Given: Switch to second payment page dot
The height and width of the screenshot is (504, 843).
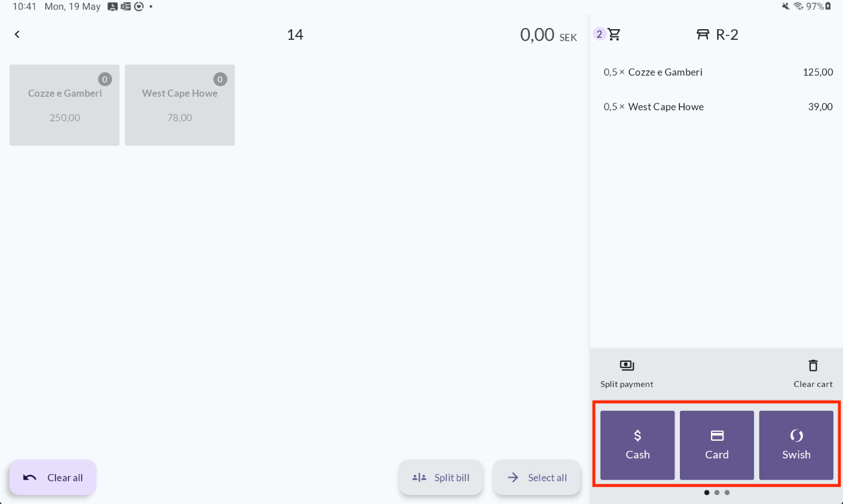Looking at the screenshot, I should point(717,493).
